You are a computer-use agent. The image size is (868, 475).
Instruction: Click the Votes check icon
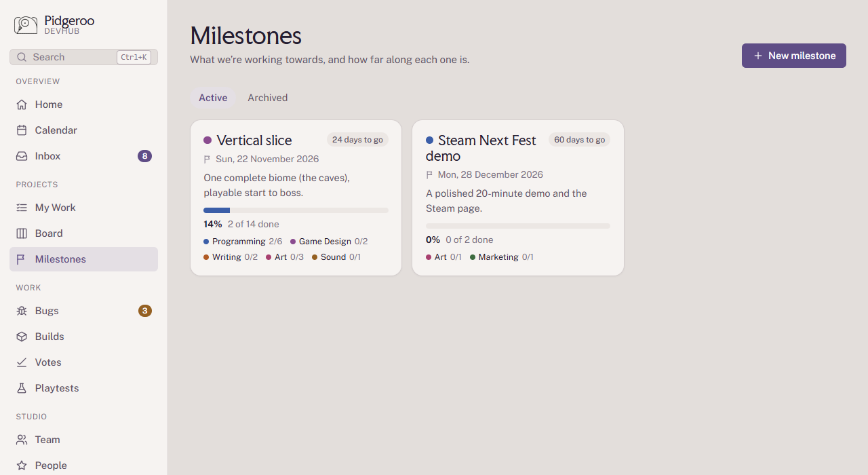click(x=22, y=362)
